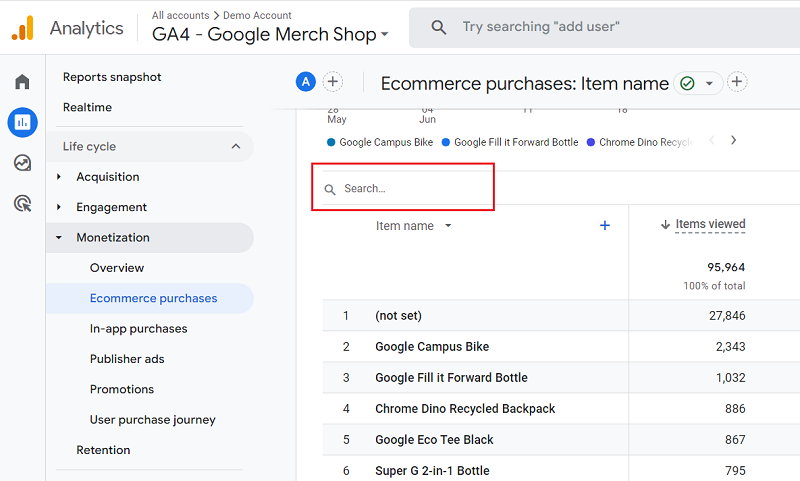Viewport: 800px width, 481px height.
Task: Open dropdown arrow next to report status
Action: [x=709, y=83]
